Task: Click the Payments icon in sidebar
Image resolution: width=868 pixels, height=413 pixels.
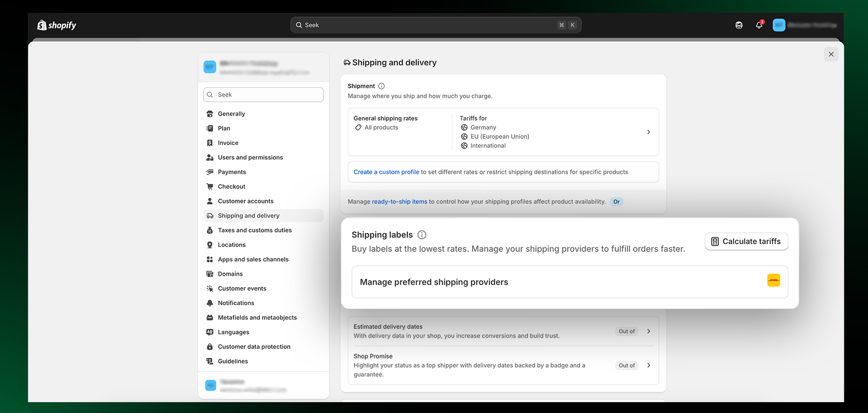Action: coord(210,172)
